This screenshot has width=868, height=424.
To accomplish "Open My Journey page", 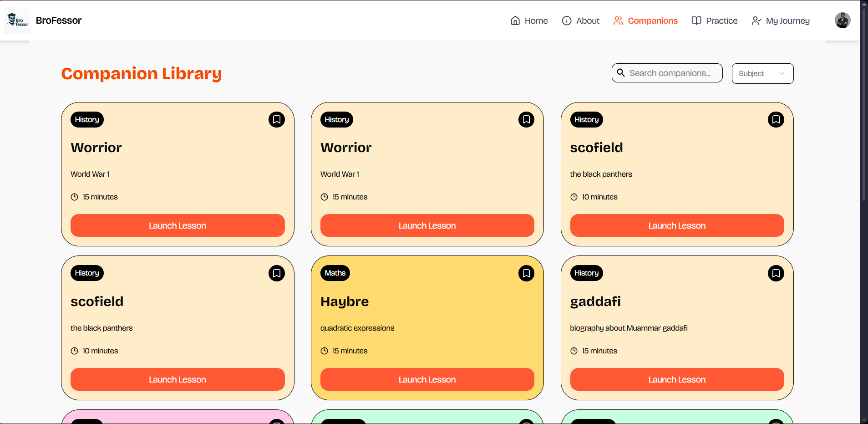I will pos(781,20).
